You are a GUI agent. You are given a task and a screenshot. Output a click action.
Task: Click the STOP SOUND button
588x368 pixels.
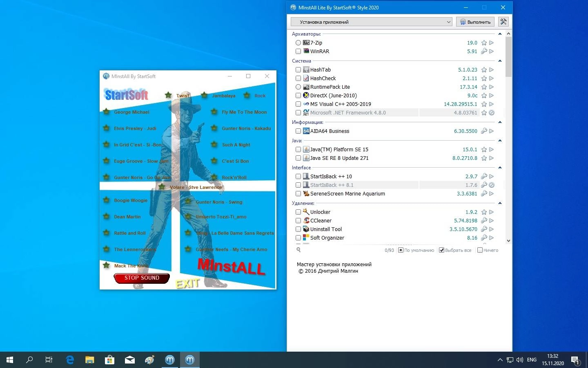click(x=142, y=278)
